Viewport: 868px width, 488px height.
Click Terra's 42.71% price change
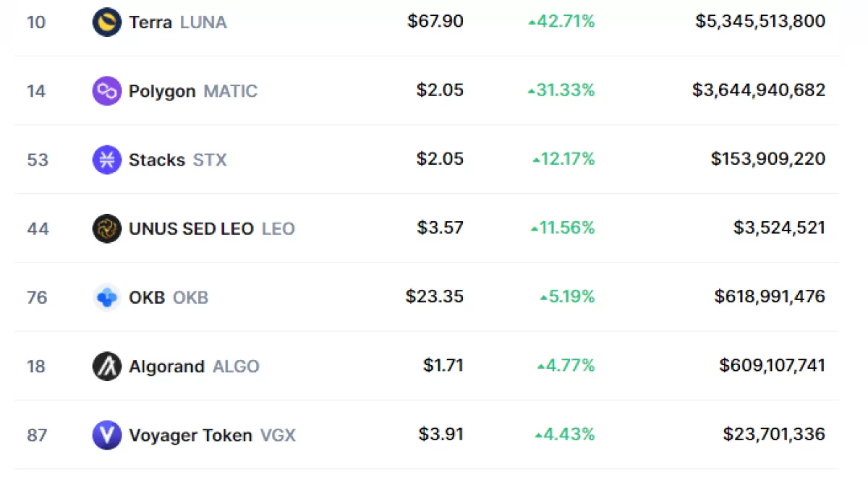pos(562,22)
